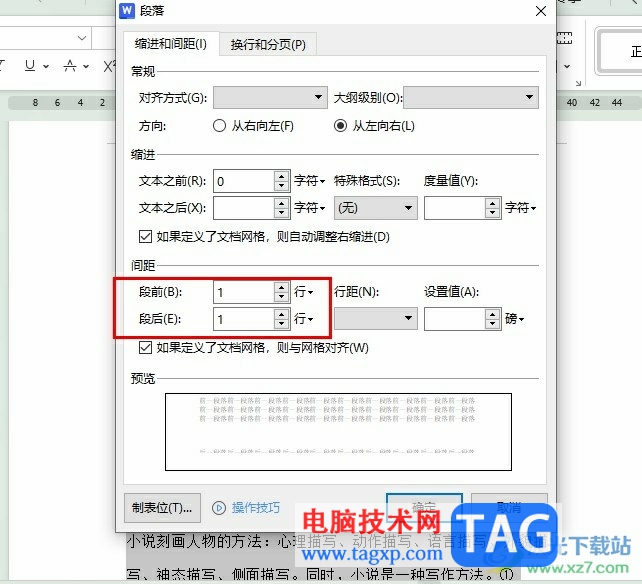Increase 段前 spacing value

coord(281,287)
